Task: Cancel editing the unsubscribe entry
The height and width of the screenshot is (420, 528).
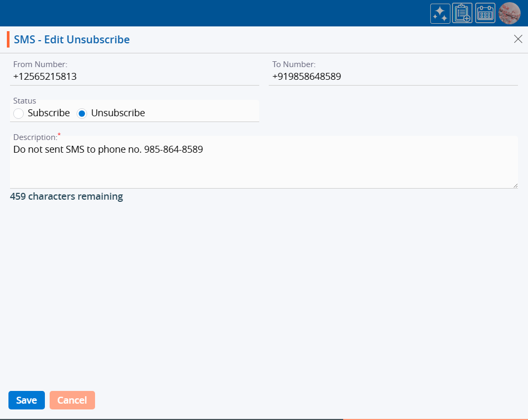Action: [x=72, y=400]
